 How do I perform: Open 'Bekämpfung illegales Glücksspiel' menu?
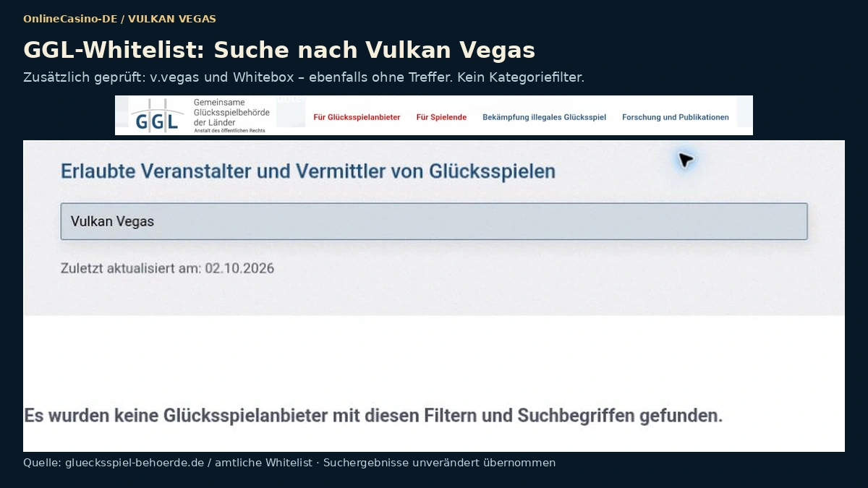[x=544, y=117]
